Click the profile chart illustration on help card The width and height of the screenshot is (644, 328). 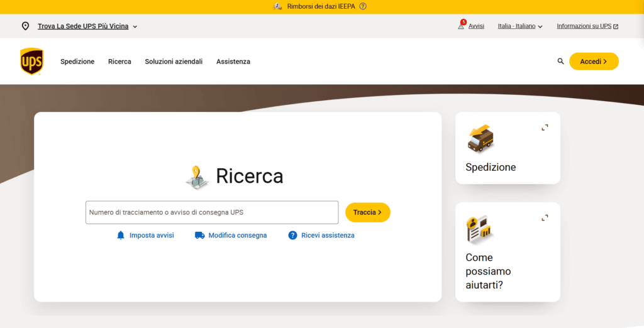click(x=479, y=229)
